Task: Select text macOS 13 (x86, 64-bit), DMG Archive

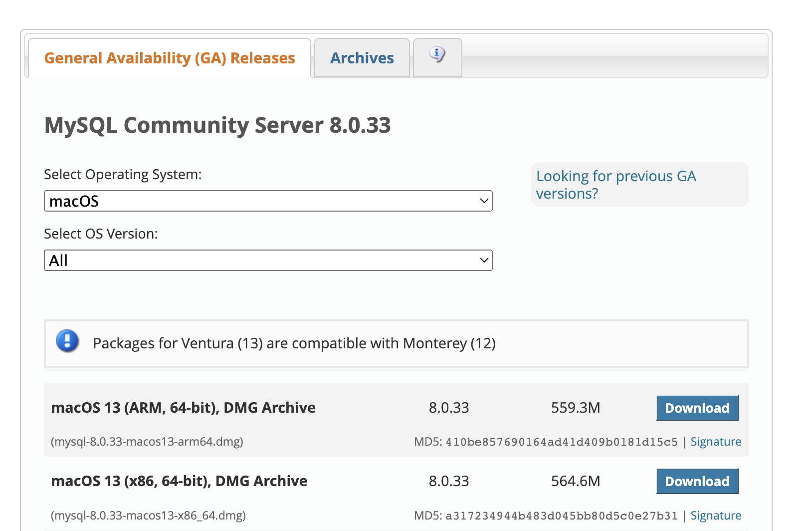Action: point(179,481)
